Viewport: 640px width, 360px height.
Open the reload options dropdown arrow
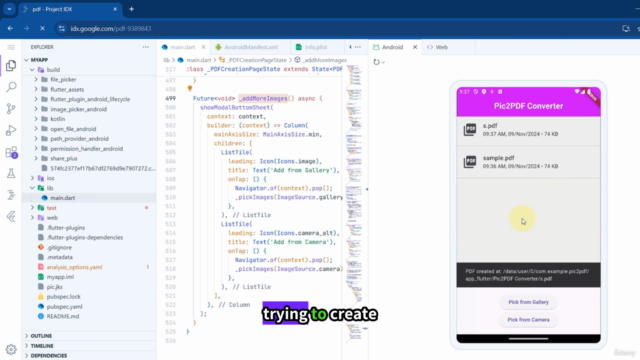[383, 62]
